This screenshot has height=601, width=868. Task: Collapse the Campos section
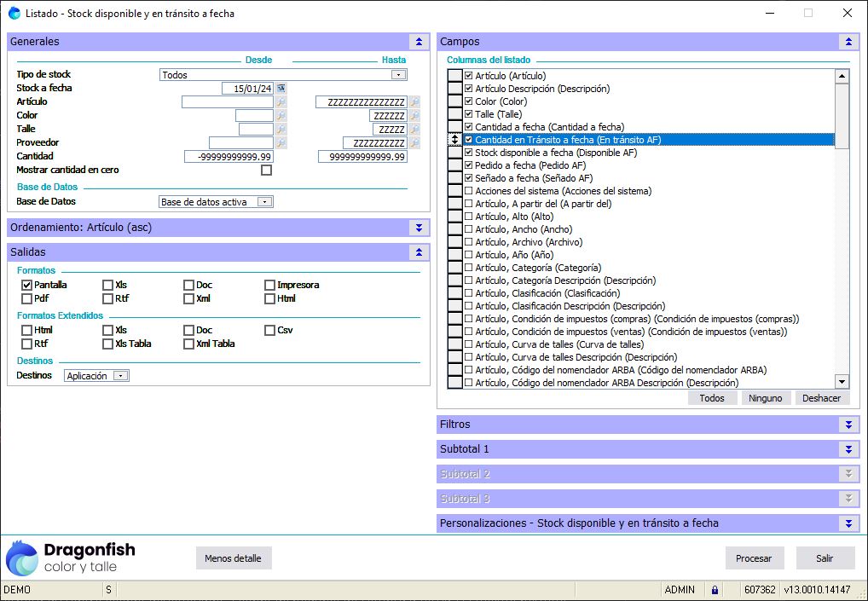click(x=848, y=42)
